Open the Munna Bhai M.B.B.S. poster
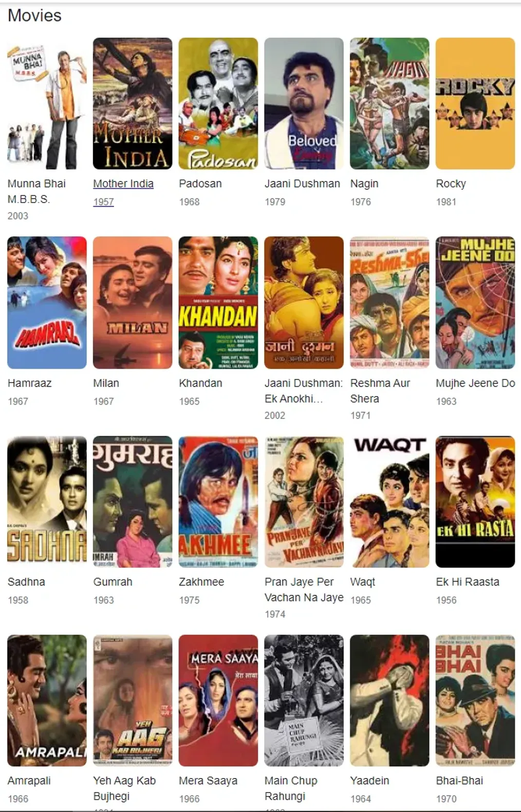The width and height of the screenshot is (521, 812). pos(47,103)
